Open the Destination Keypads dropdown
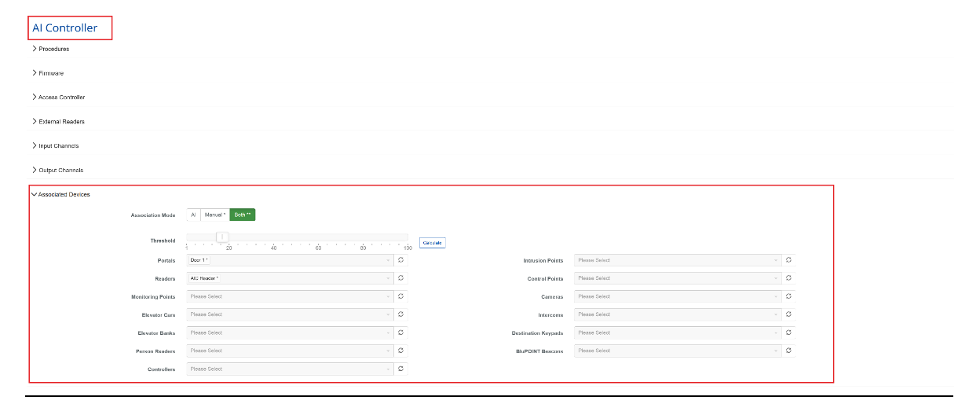Image resolution: width=980 pixels, height=415 pixels. [x=677, y=332]
